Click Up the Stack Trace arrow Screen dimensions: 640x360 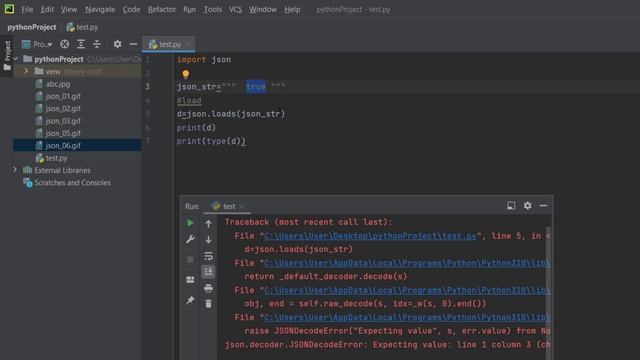tap(208, 224)
